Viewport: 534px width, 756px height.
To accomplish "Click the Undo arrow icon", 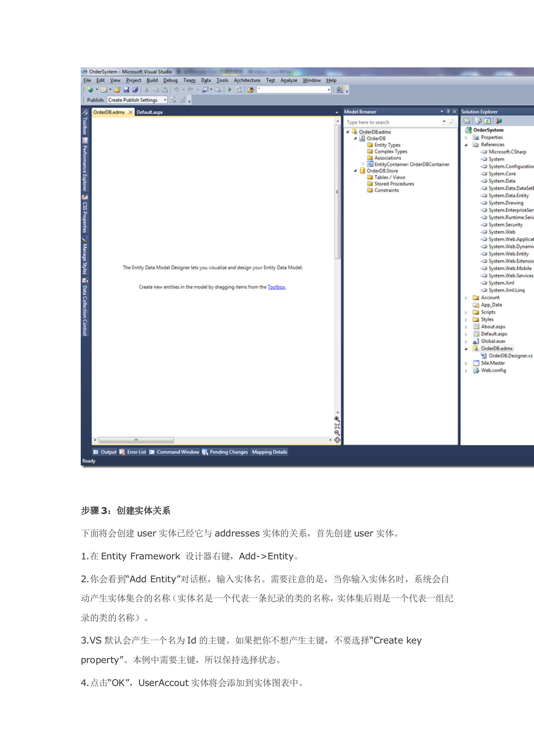I will pyautogui.click(x=176, y=90).
